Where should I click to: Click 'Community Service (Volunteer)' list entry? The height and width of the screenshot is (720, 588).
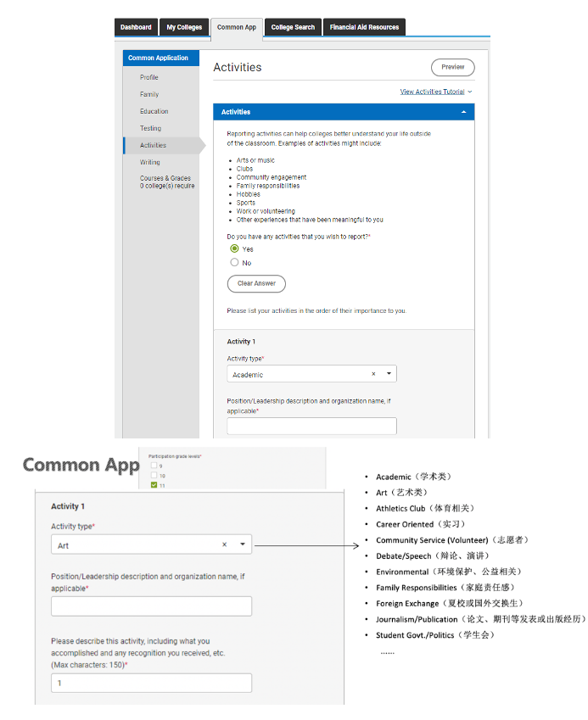452,540
